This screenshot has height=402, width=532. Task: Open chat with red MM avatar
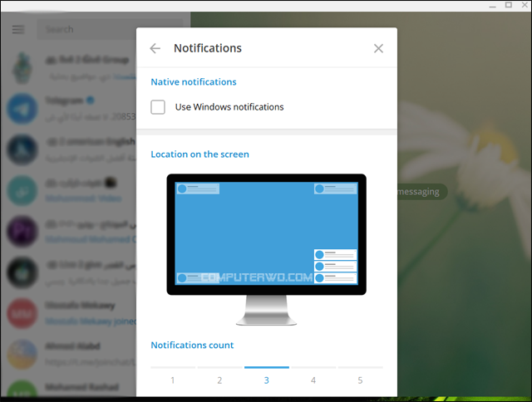(x=68, y=313)
